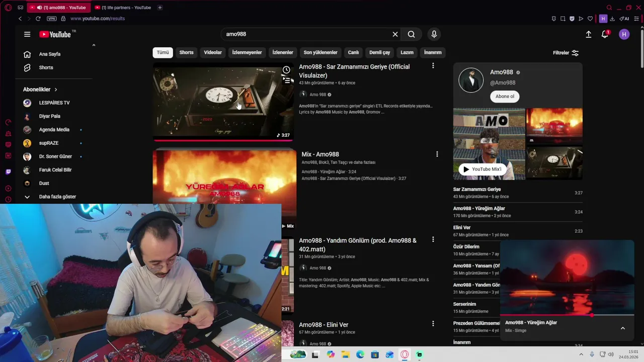Viewport: 644px width, 362px height.
Task: Open the LESPAİRES TV subscription
Action: pos(53,103)
